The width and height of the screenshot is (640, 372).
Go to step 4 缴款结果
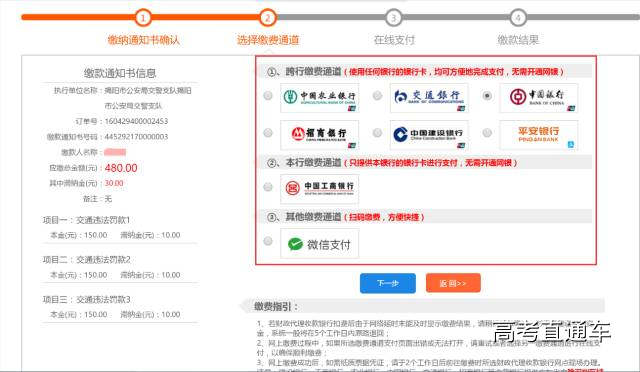(518, 40)
